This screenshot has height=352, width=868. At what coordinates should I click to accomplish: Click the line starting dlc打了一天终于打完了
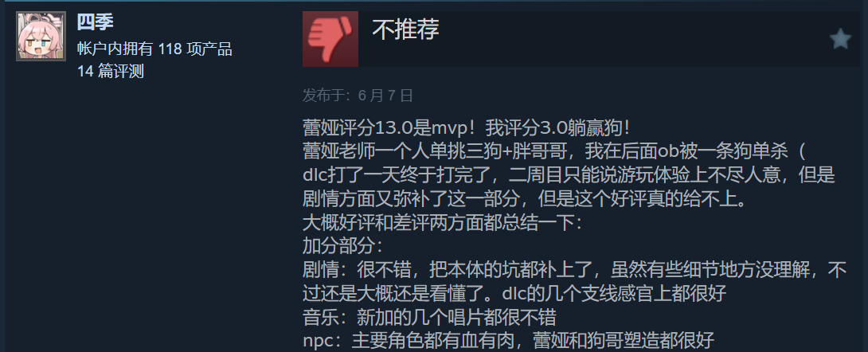(x=569, y=175)
